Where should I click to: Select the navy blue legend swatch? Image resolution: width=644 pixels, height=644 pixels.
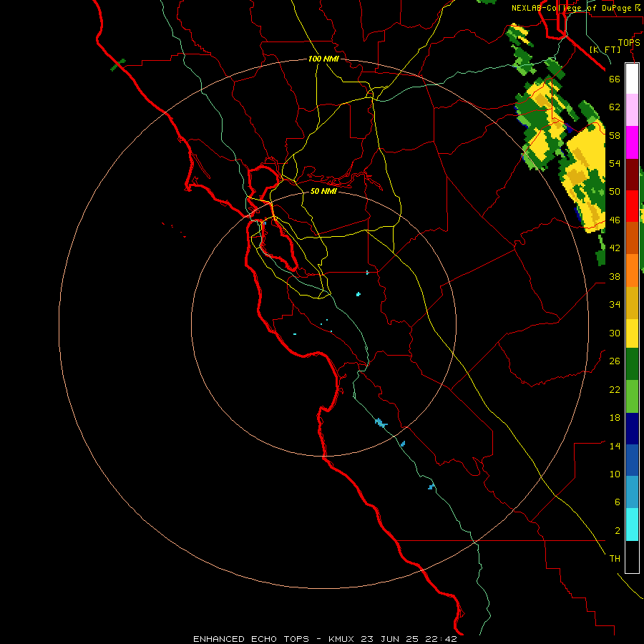click(x=632, y=429)
